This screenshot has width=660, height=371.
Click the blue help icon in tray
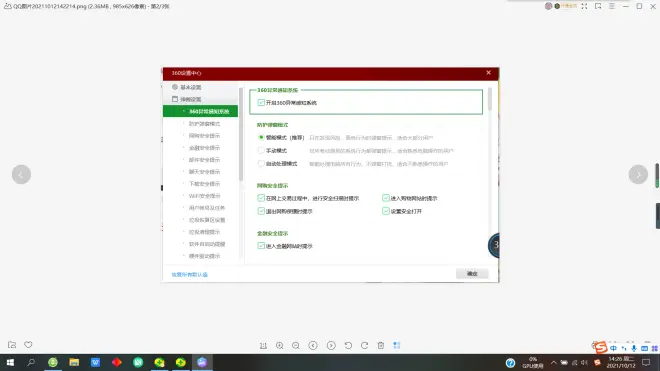coord(510,363)
